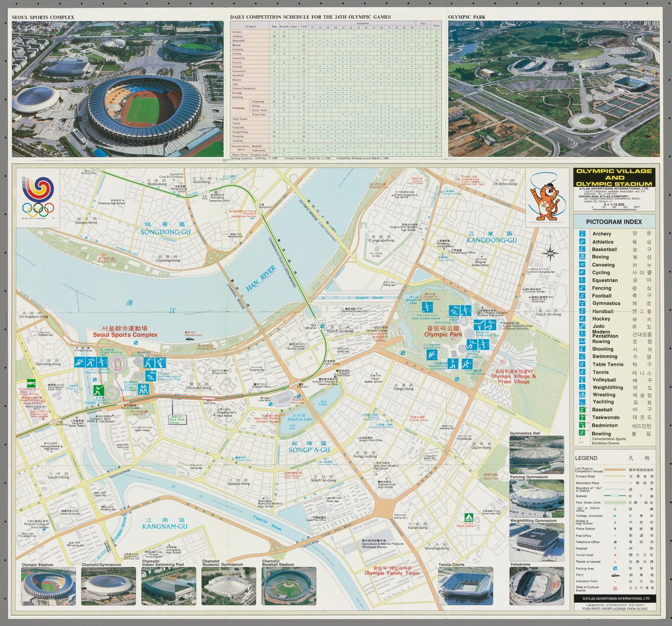Image resolution: width=672 pixels, height=626 pixels.
Task: Click the Judo pictogram in the index
Action: (x=582, y=326)
